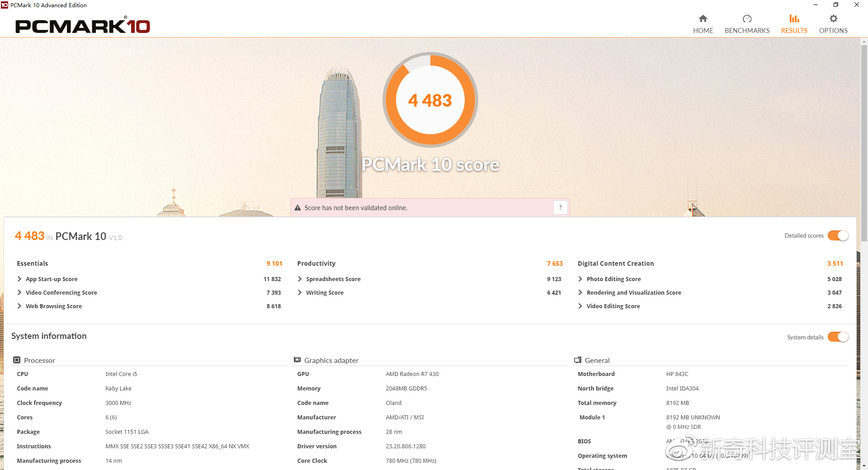This screenshot has height=470, width=868.
Task: Click the '2048MB GDDR5' memory value
Action: [x=406, y=389]
